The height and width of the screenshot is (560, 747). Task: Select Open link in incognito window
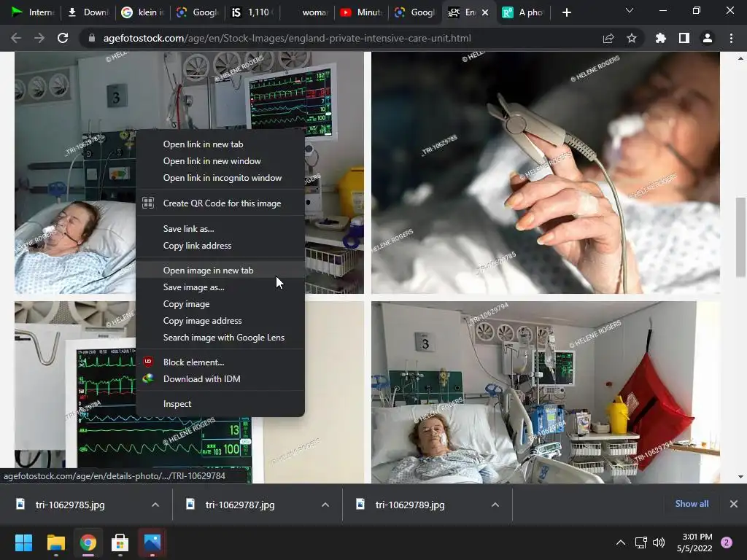tap(222, 178)
